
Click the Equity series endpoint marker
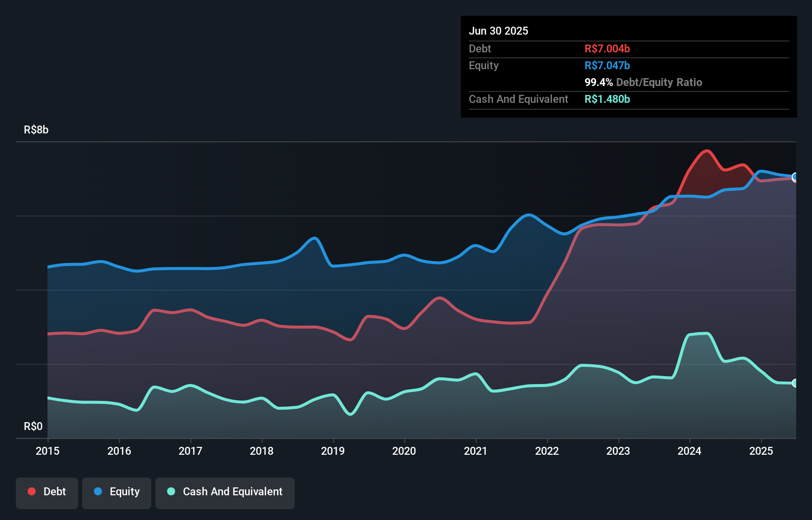(x=795, y=176)
